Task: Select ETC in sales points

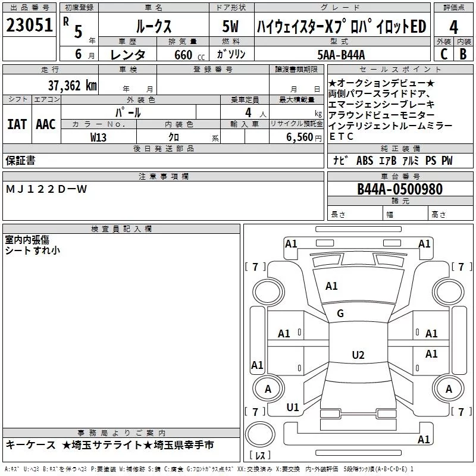Action: coord(341,137)
